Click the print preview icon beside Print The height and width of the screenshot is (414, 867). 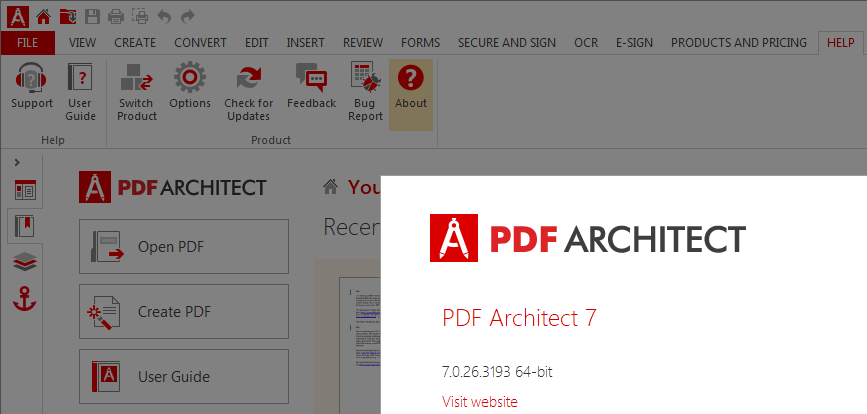[x=140, y=17]
